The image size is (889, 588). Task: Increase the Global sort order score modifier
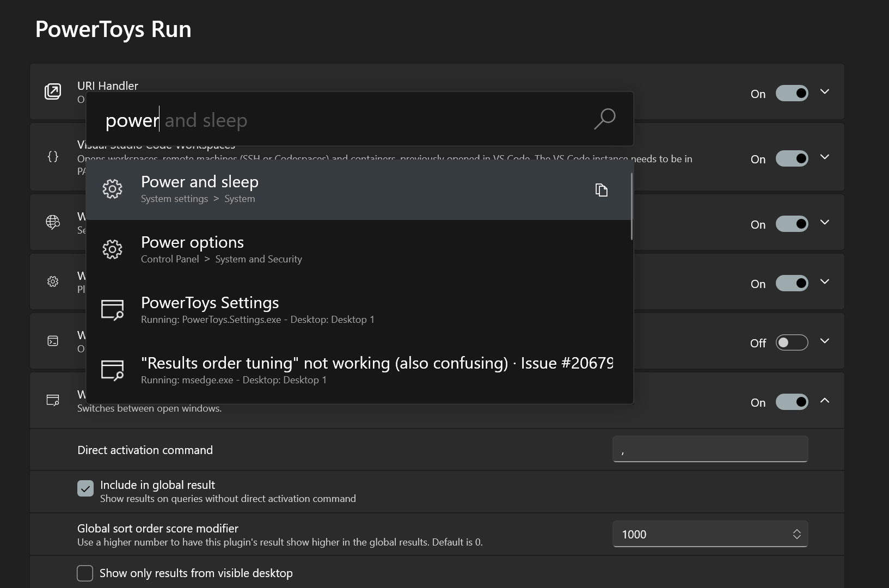click(796, 531)
